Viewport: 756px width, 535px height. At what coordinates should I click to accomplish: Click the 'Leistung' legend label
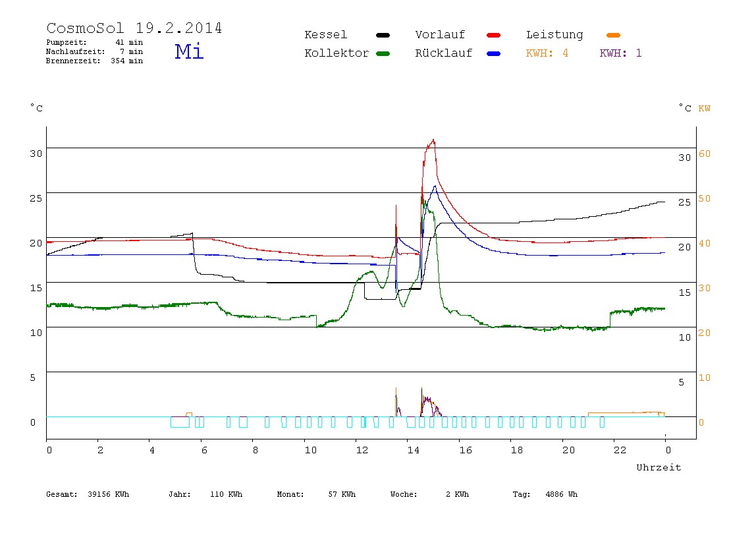[554, 35]
